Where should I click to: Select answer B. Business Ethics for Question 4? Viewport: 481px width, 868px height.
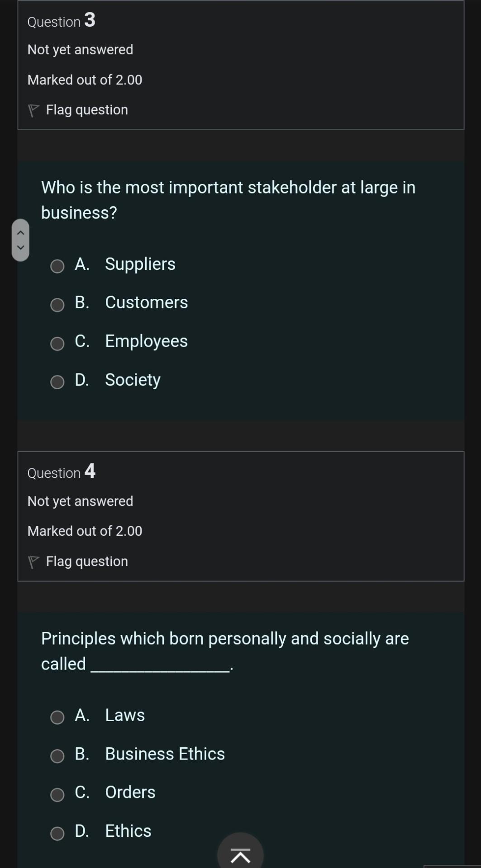pos(57,756)
